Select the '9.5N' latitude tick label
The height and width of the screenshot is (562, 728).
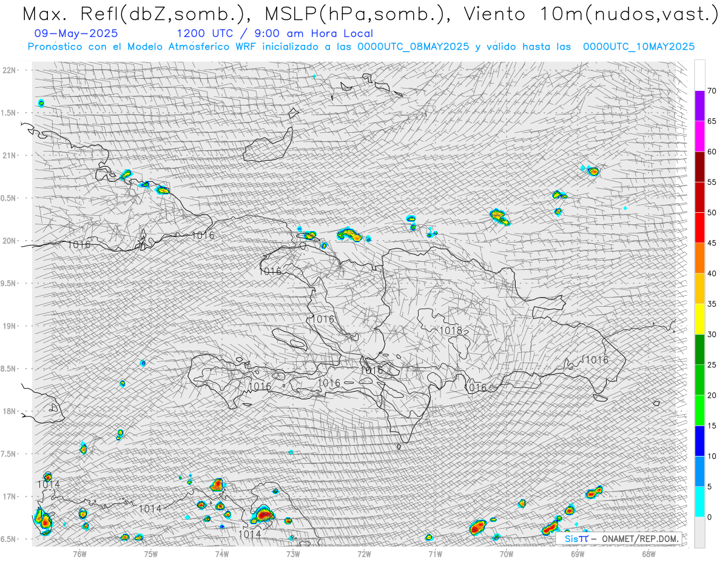[x=8, y=283]
